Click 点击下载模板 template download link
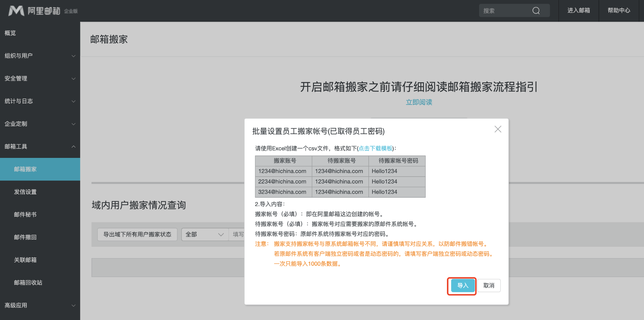 (375, 148)
